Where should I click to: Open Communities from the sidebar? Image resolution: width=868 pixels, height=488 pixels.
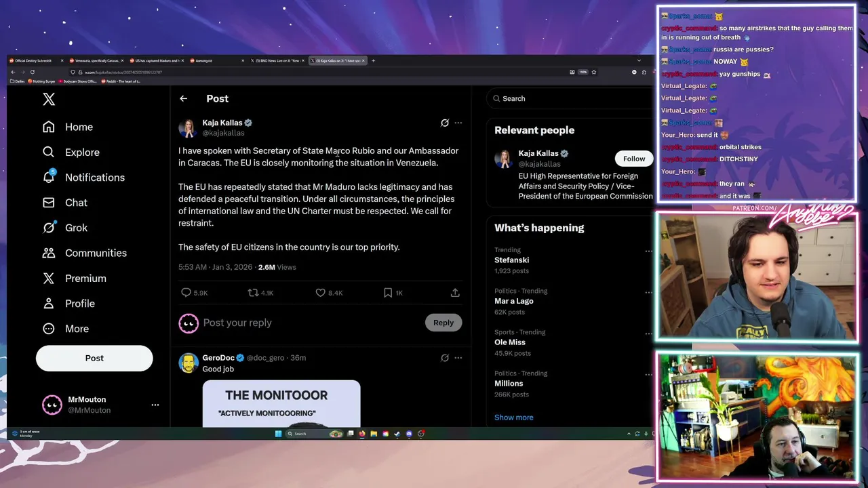click(85, 253)
